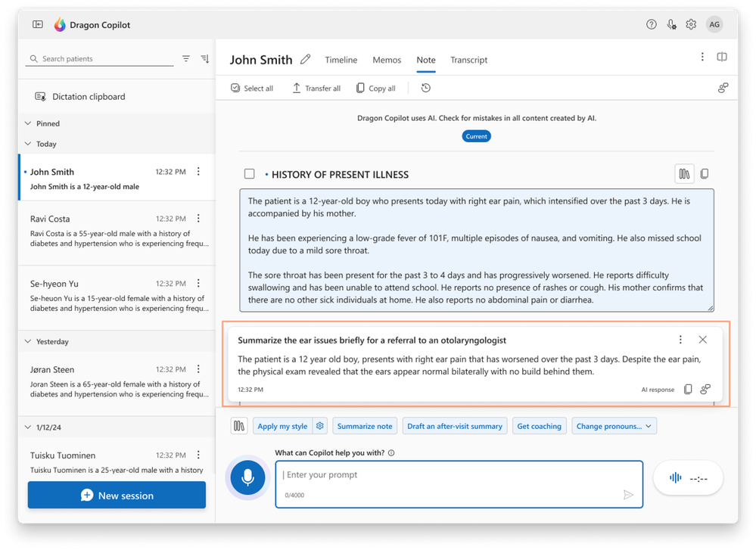Viewport: 756px width, 550px height.
Task: Click the Dragon Copilot flame logo
Action: coord(60,24)
